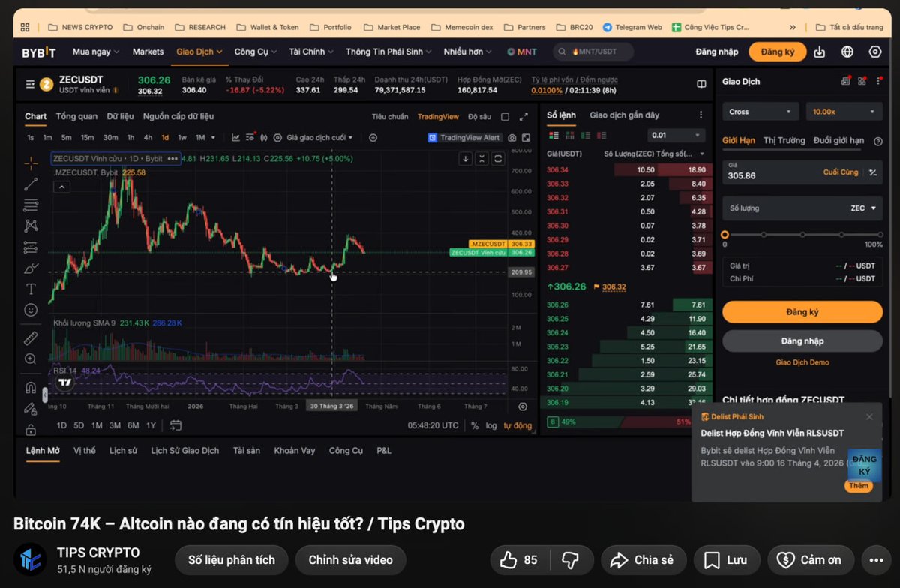
Task: Open the go-to-date calendar icon
Action: pyautogui.click(x=175, y=425)
